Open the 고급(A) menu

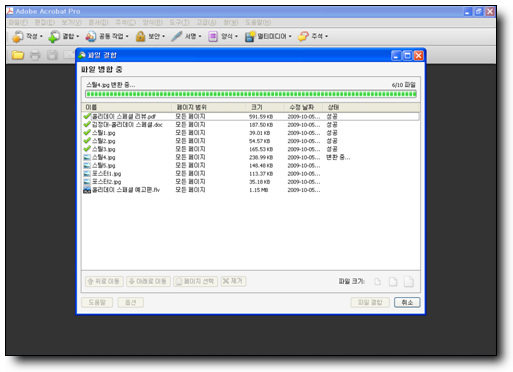point(206,22)
